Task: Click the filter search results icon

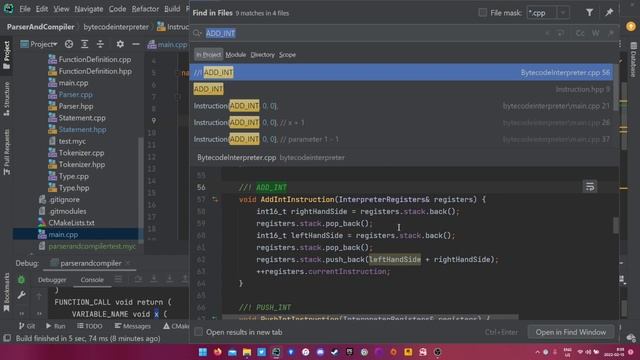Action: (589, 13)
